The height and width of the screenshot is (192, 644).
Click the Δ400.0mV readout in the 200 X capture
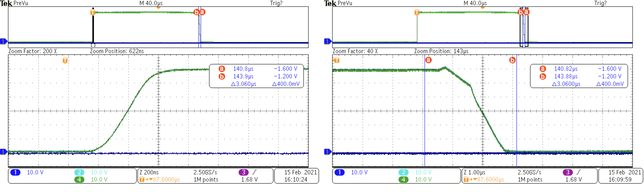(x=286, y=84)
